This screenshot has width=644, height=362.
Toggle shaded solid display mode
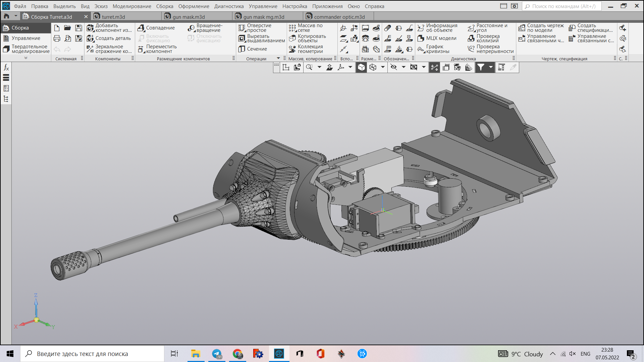coord(361,67)
